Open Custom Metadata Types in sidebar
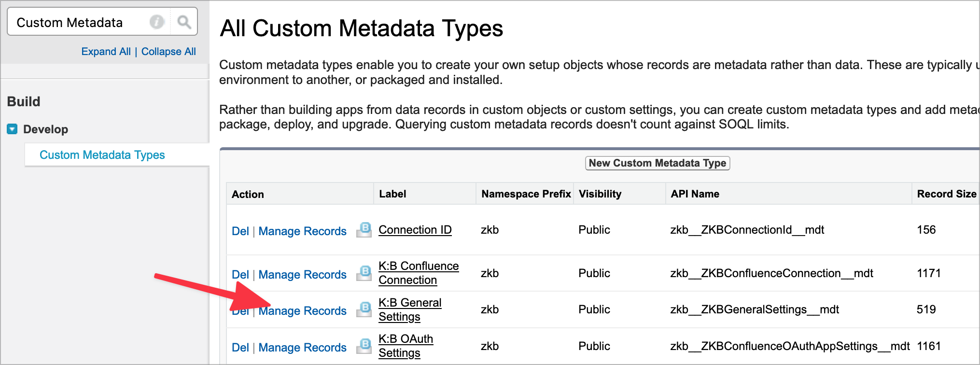Viewport: 980px width, 365px height. point(102,155)
